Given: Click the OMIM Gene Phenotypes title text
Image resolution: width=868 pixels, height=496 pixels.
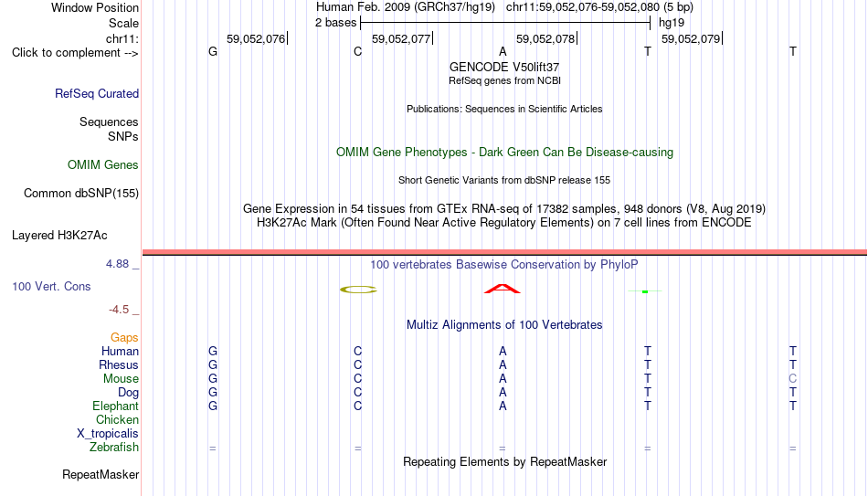Looking at the screenshot, I should (505, 153).
